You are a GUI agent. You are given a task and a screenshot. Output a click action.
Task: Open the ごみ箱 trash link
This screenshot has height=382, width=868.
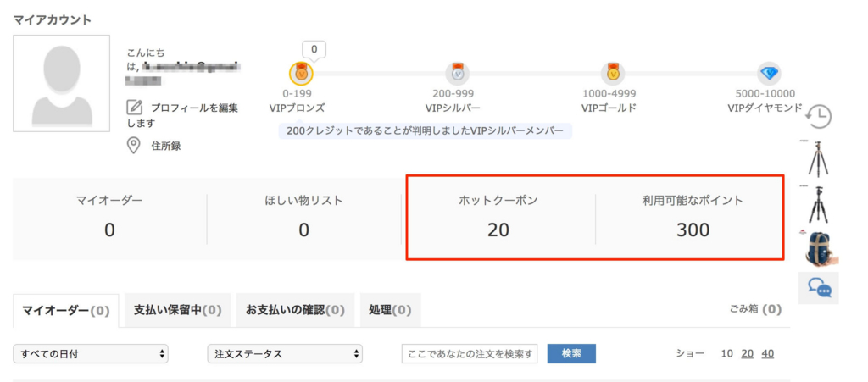(x=755, y=309)
